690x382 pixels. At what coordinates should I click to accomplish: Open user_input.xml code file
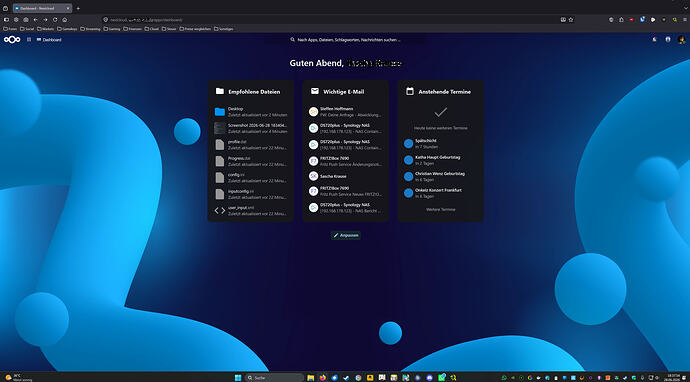tap(250, 210)
